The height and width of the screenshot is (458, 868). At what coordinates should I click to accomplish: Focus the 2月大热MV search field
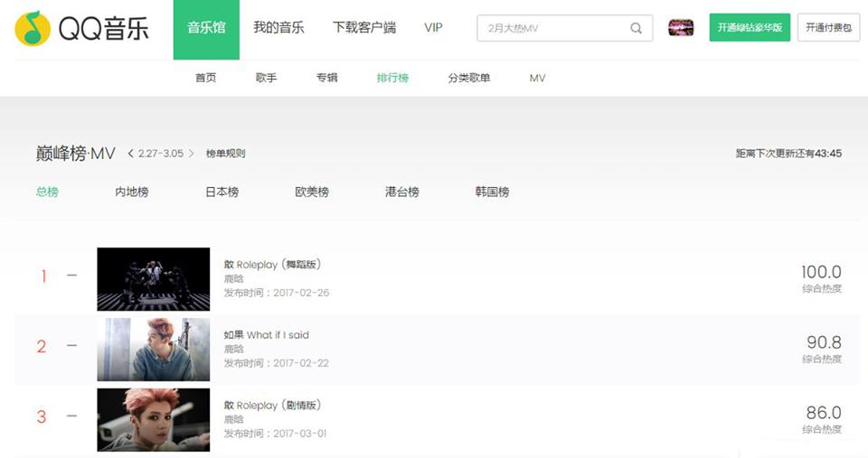tap(564, 28)
